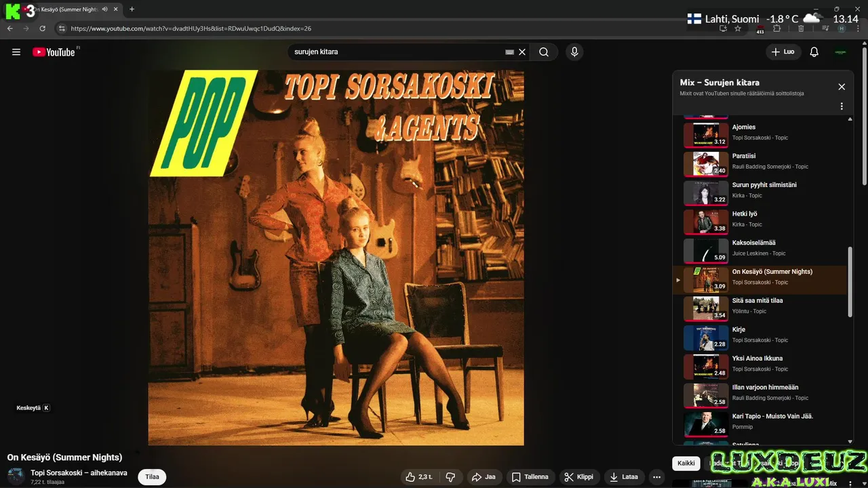
Task: Dislike the video with thumbs down
Action: (x=451, y=477)
